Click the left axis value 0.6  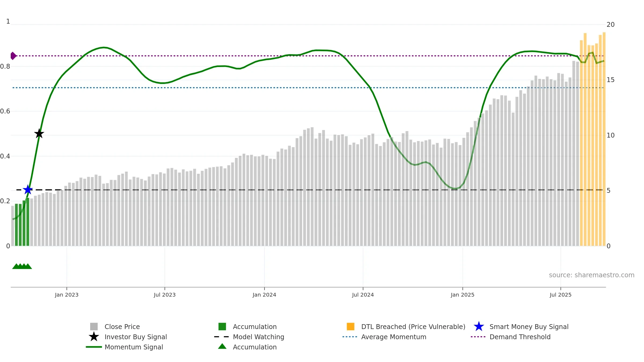click(x=5, y=111)
